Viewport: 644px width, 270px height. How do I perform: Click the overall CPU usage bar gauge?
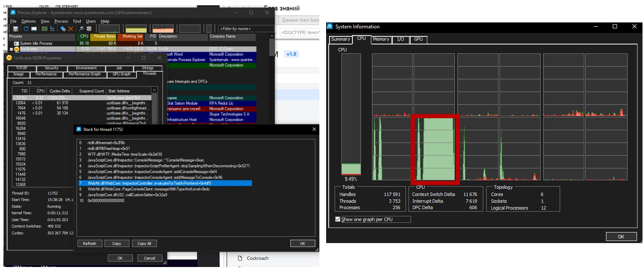pyautogui.click(x=351, y=114)
